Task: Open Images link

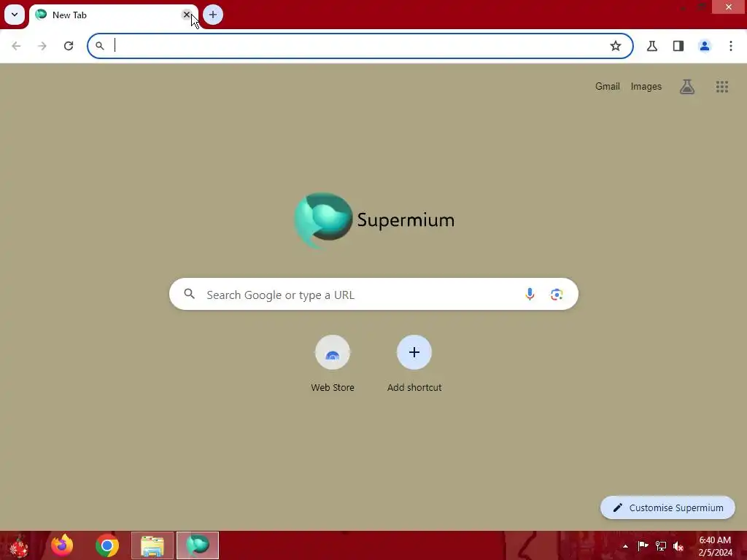Action: click(x=646, y=86)
